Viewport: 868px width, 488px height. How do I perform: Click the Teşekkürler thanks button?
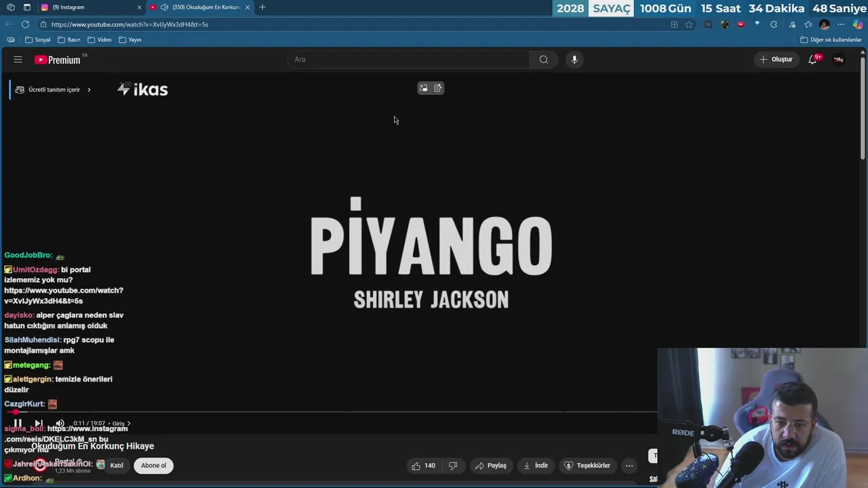(x=587, y=466)
